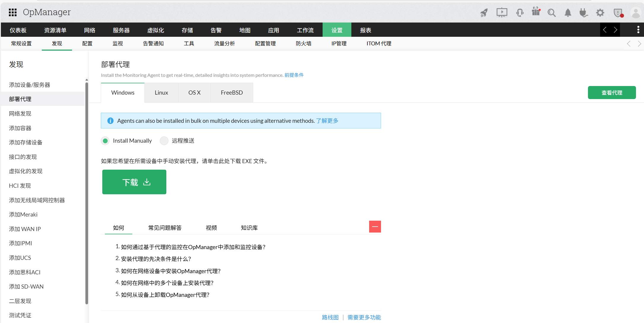Switch to the Linux tab

pos(161,93)
